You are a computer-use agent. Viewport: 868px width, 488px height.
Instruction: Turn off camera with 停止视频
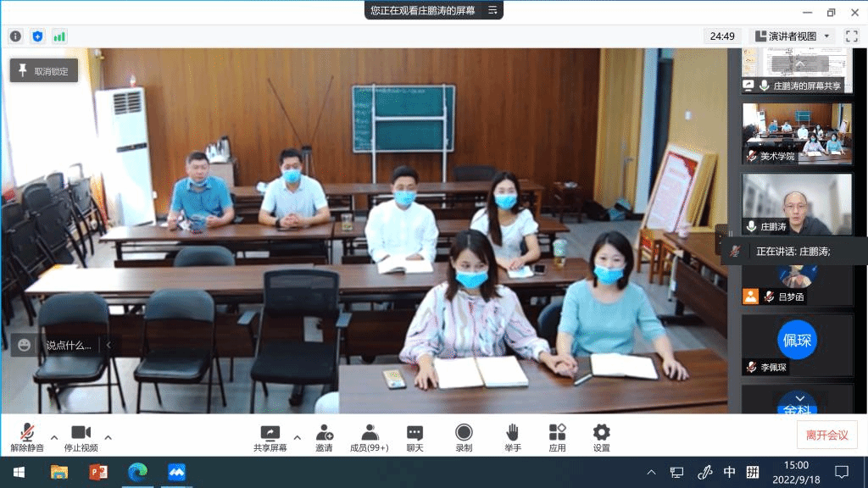[x=81, y=437]
